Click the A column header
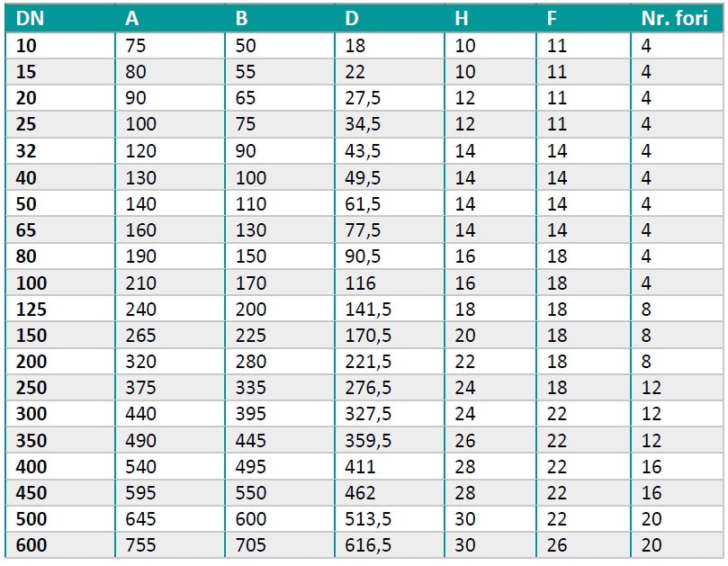 (132, 19)
